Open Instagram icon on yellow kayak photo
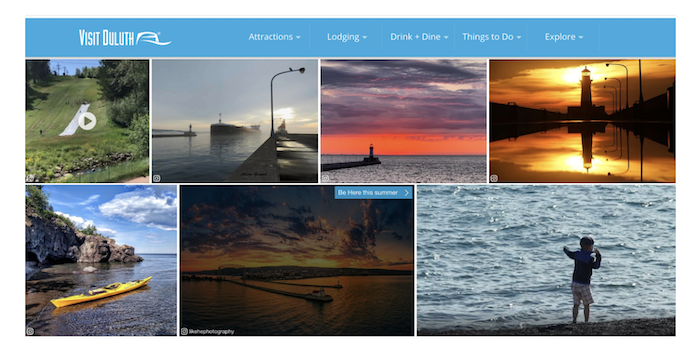 click(30, 331)
